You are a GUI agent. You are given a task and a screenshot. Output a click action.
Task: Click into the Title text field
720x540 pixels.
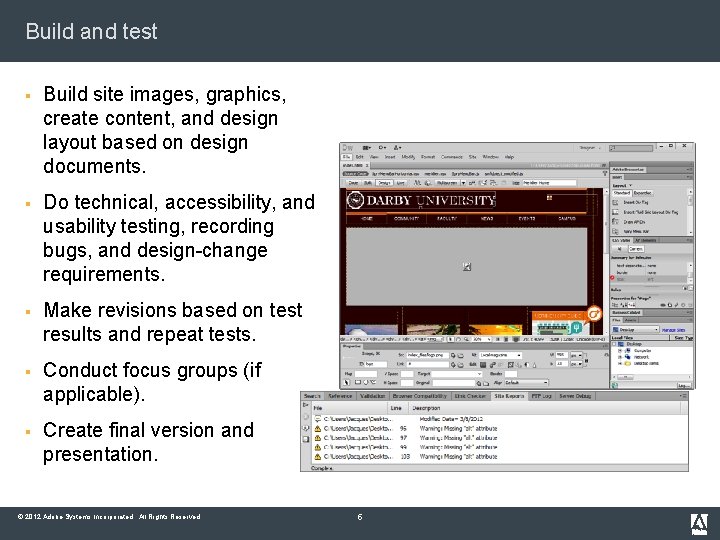pos(549,183)
